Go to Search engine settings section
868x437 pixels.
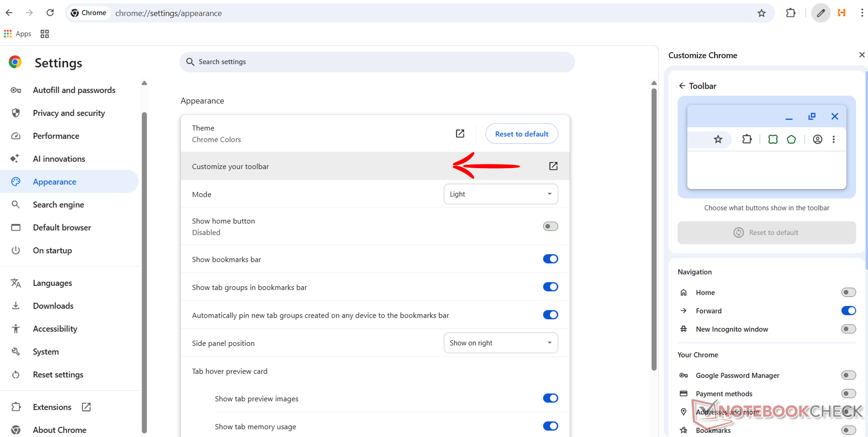point(58,205)
